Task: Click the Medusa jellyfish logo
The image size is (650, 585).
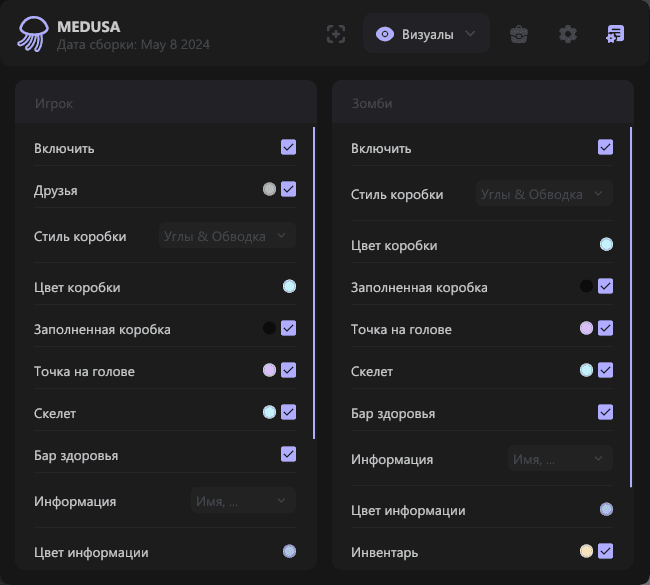Action: [x=33, y=35]
